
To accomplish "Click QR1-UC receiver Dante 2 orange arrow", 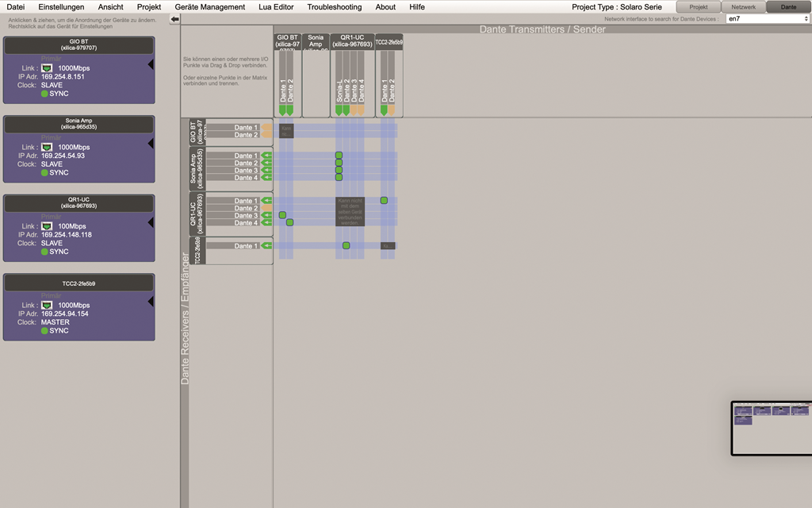I will [x=266, y=208].
